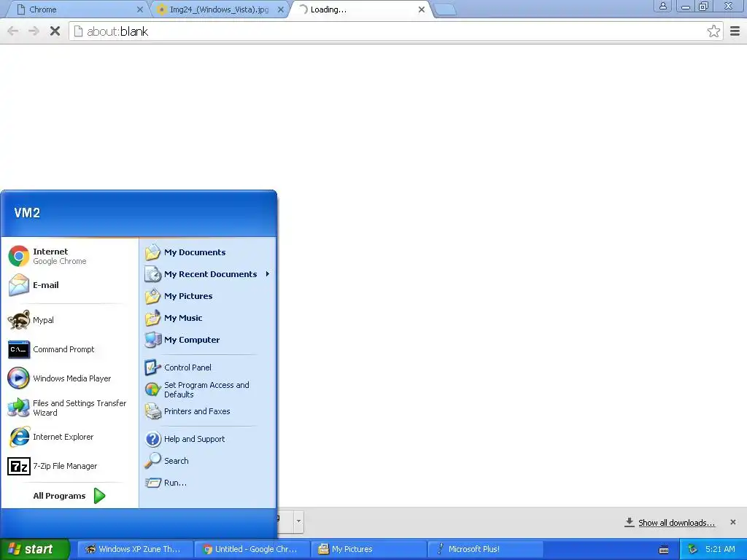Close the Loading... tab
The image size is (747, 560).
422,9
